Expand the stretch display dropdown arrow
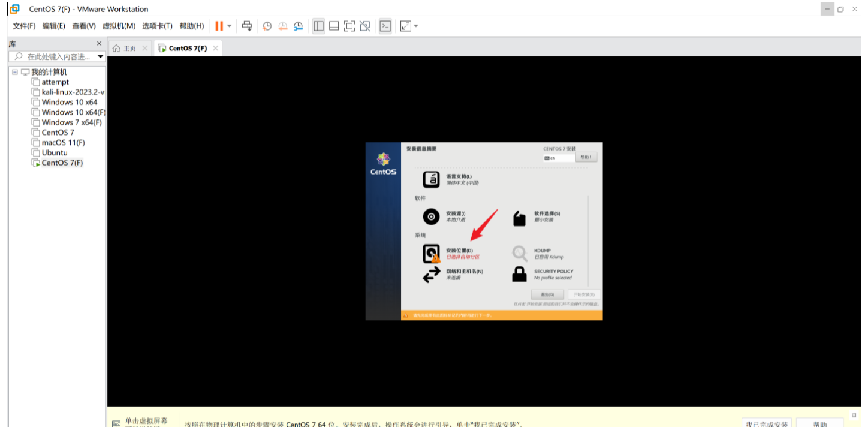The image size is (868, 427). (416, 26)
